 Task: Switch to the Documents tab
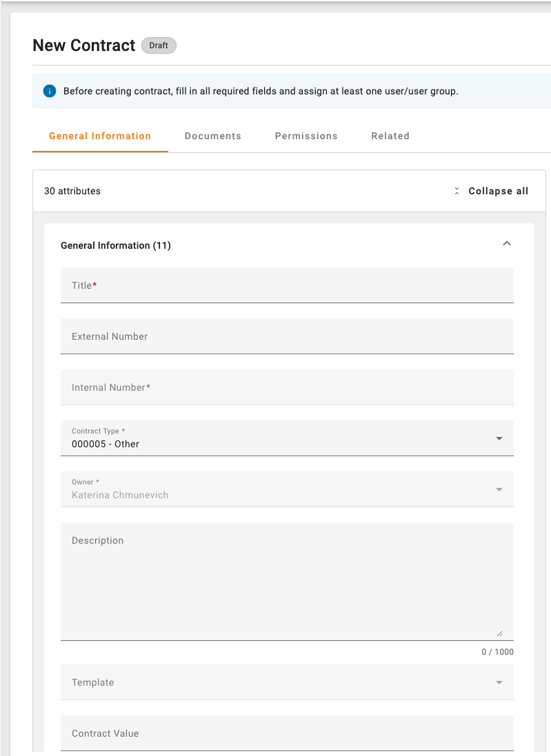213,136
